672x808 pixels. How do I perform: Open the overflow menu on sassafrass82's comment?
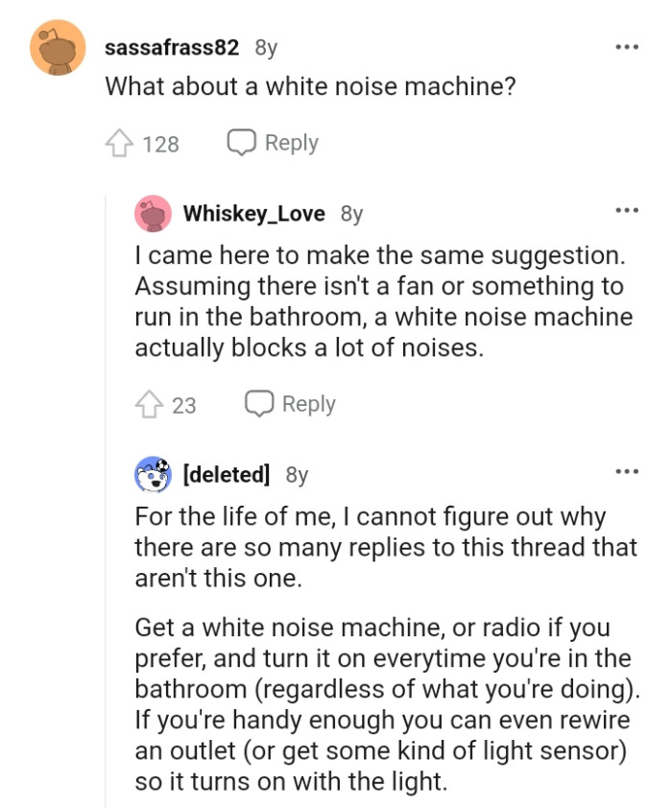(x=629, y=46)
